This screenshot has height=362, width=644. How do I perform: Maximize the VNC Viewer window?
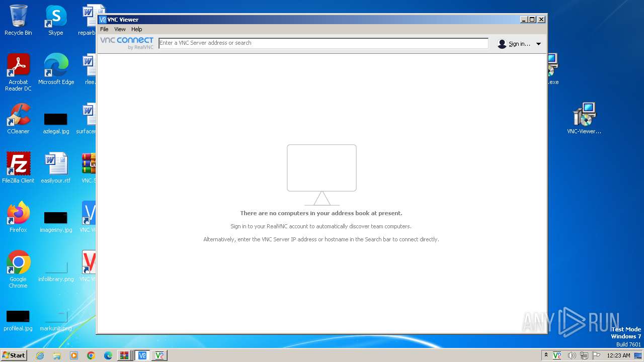click(x=532, y=20)
